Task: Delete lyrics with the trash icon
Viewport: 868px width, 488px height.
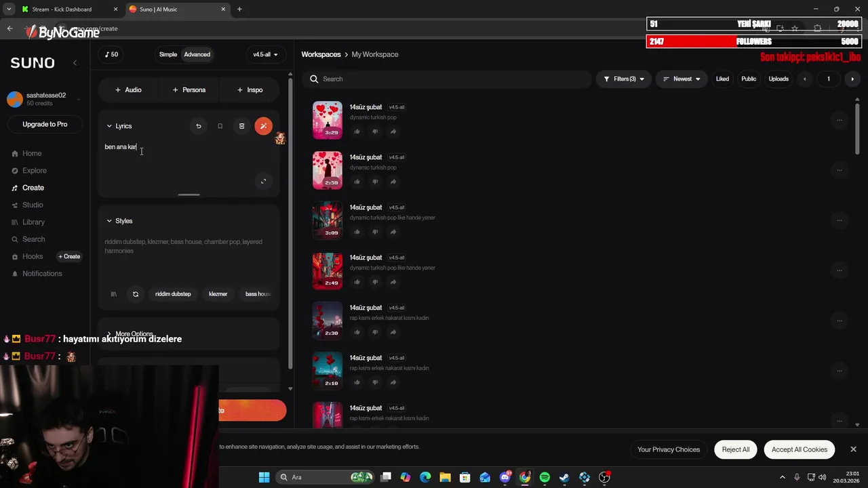Action: point(241,126)
